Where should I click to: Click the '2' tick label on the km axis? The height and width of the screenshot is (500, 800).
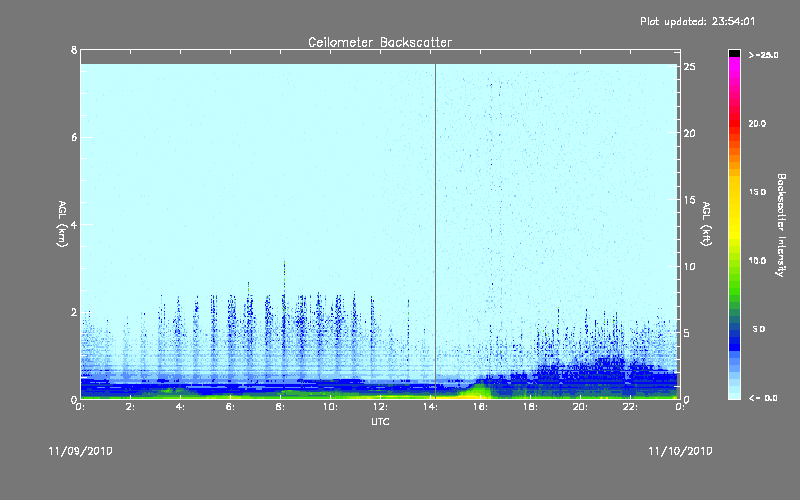pyautogui.click(x=74, y=312)
